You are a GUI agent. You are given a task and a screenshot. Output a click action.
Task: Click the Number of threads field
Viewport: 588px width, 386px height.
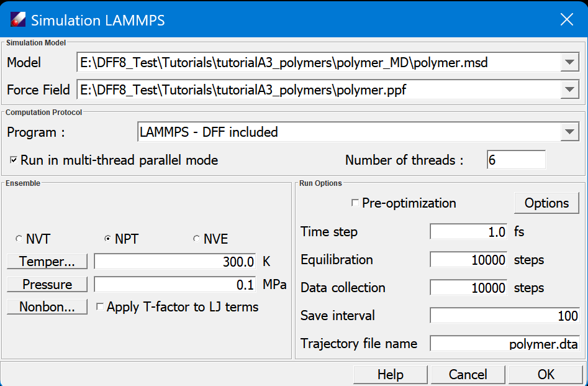coord(516,160)
